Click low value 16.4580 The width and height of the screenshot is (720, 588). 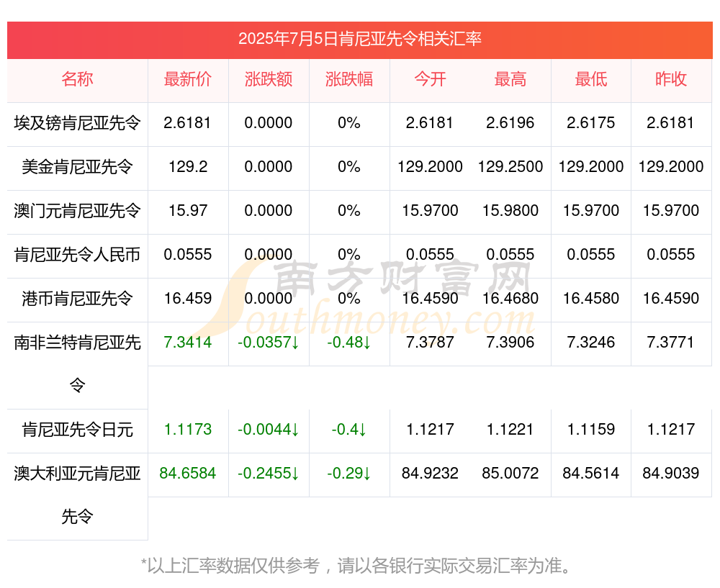coord(591,299)
